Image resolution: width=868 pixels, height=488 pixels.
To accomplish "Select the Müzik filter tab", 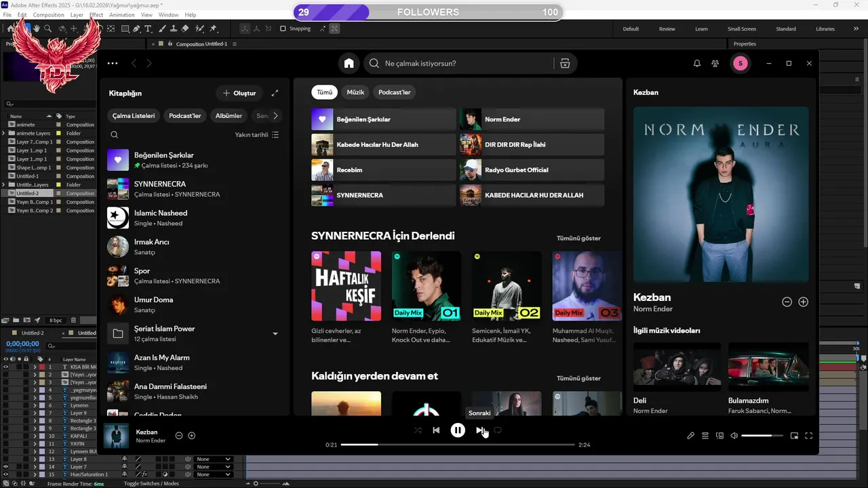I will [355, 92].
